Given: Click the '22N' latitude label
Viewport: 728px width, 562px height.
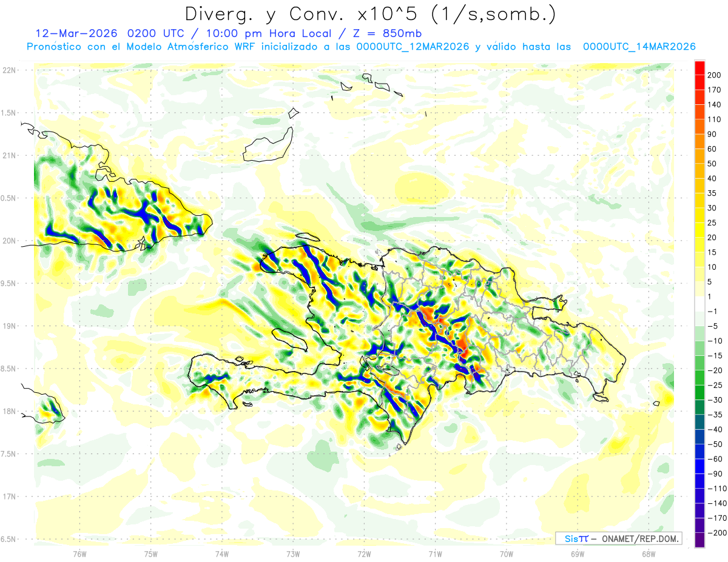Looking at the screenshot, I should [x=10, y=70].
